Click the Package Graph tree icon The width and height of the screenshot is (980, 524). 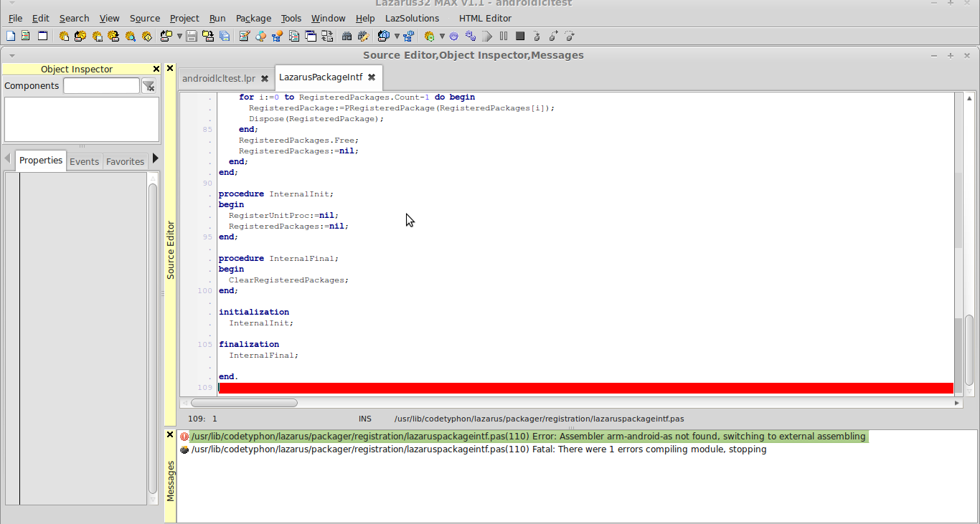tap(408, 36)
